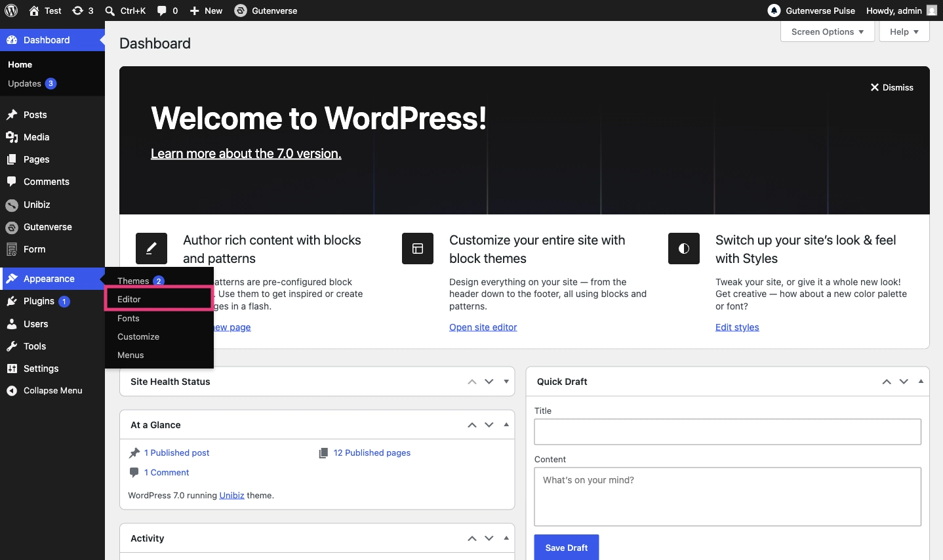943x560 pixels.
Task: Open Gutenverse in the top admin bar
Action: coord(266,10)
